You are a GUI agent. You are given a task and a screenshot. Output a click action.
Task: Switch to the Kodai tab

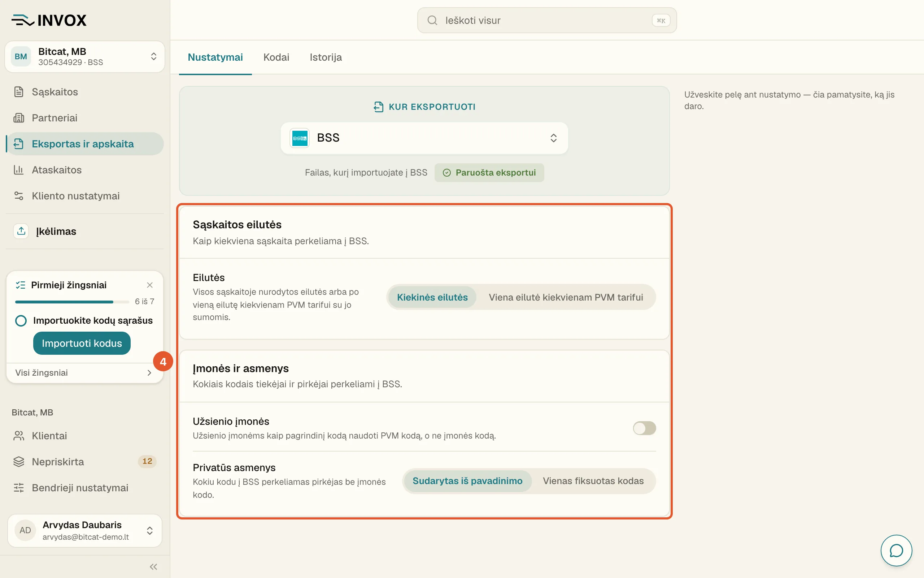(276, 57)
